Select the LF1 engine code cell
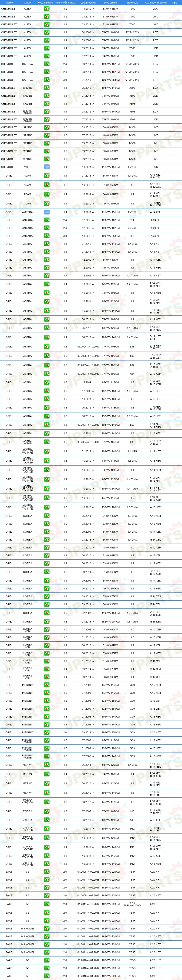 [x=155, y=80]
